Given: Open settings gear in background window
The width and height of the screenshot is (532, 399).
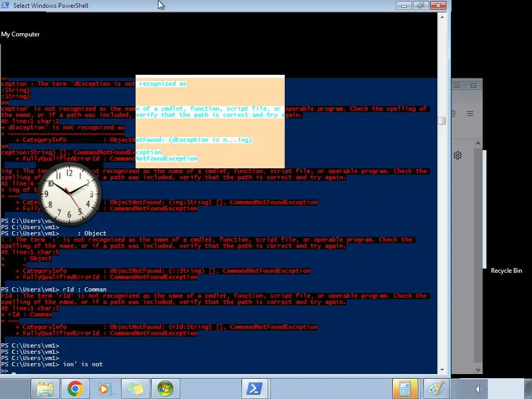Looking at the screenshot, I should [458, 155].
